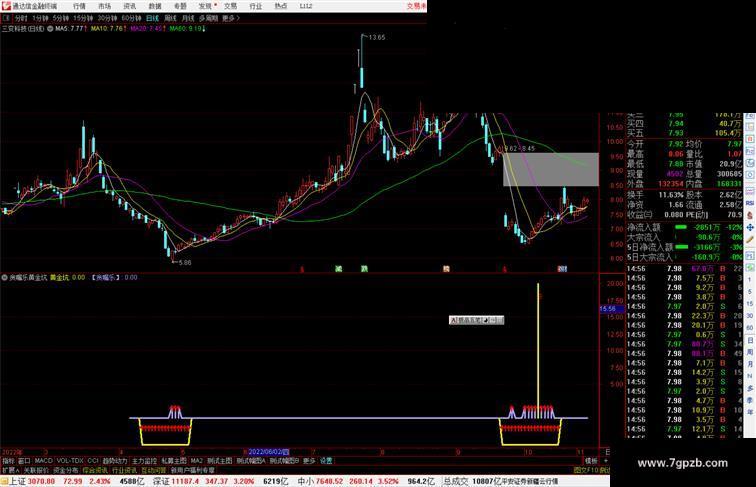Click sidebar N period shortcut

pyautogui.click(x=750, y=376)
